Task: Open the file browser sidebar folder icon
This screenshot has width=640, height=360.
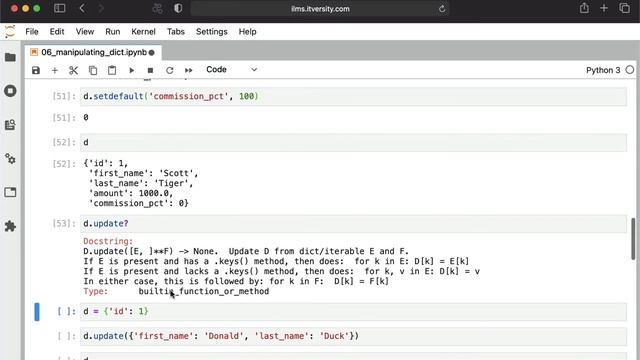Action: click(x=10, y=58)
